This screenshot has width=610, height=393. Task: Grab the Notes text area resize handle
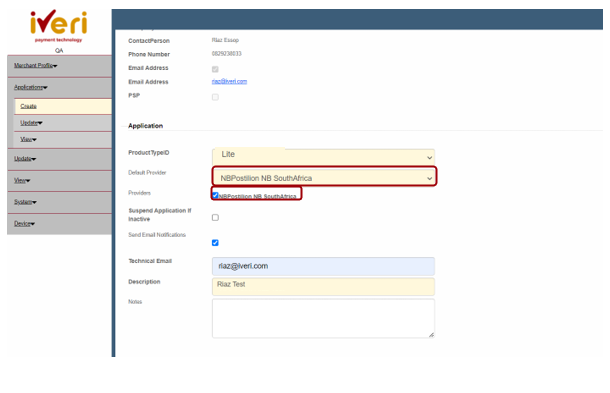(431, 335)
